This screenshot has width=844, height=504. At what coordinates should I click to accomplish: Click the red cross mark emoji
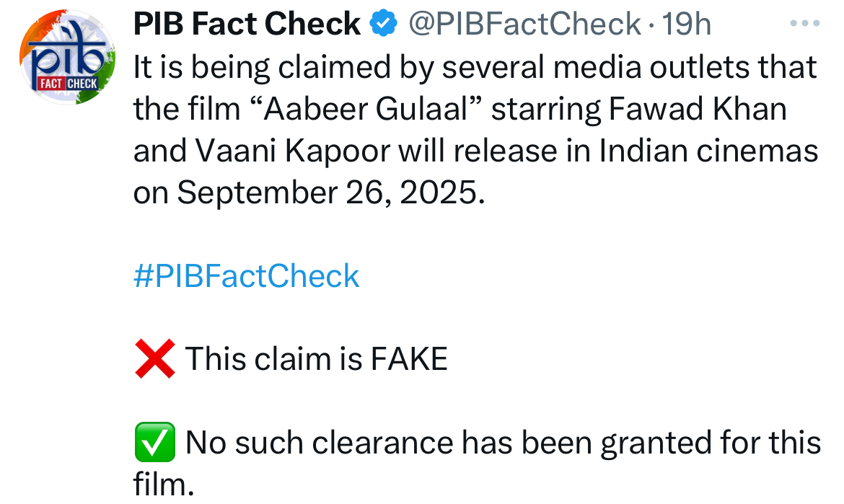[154, 358]
